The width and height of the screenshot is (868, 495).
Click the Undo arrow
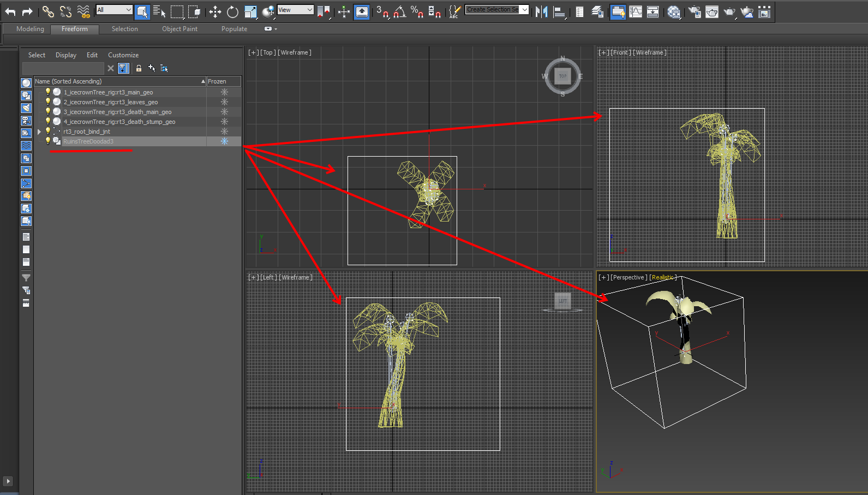coord(10,11)
